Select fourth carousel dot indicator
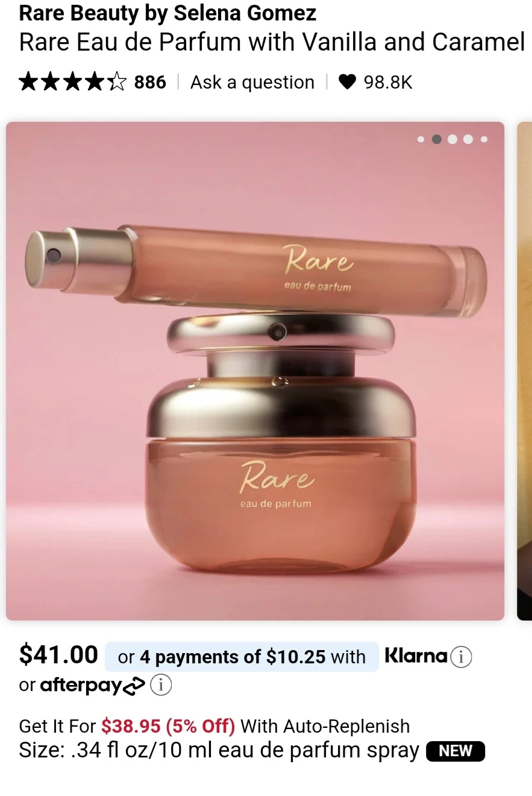The height and width of the screenshot is (796, 532). (468, 139)
